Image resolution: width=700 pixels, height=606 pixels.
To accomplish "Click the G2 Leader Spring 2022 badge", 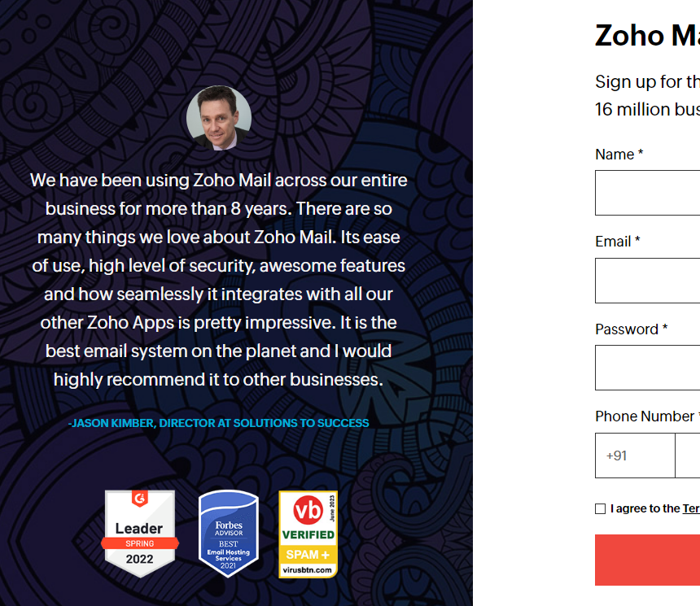I will [x=140, y=534].
